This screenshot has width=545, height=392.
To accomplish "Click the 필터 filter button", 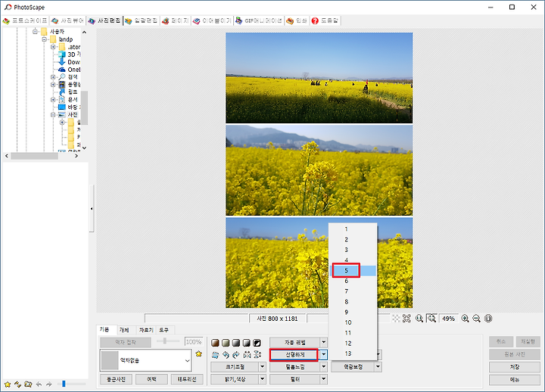I will 294,379.
